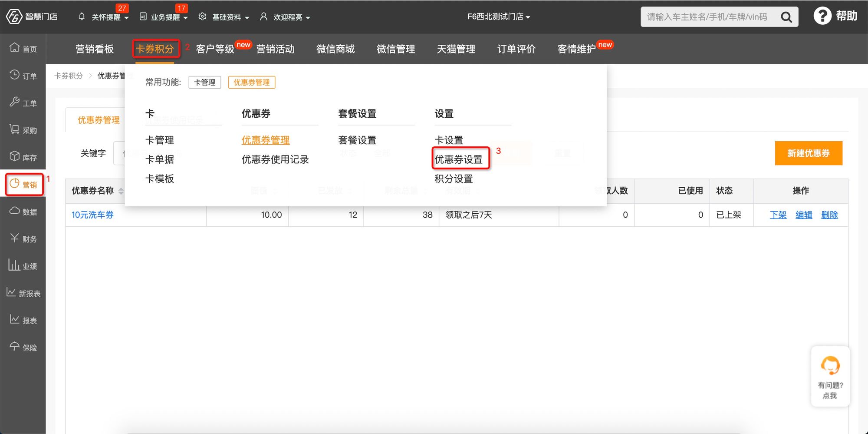This screenshot has height=434, width=868.
Task: Click 编辑 for 10元洗车券
Action: tap(804, 215)
